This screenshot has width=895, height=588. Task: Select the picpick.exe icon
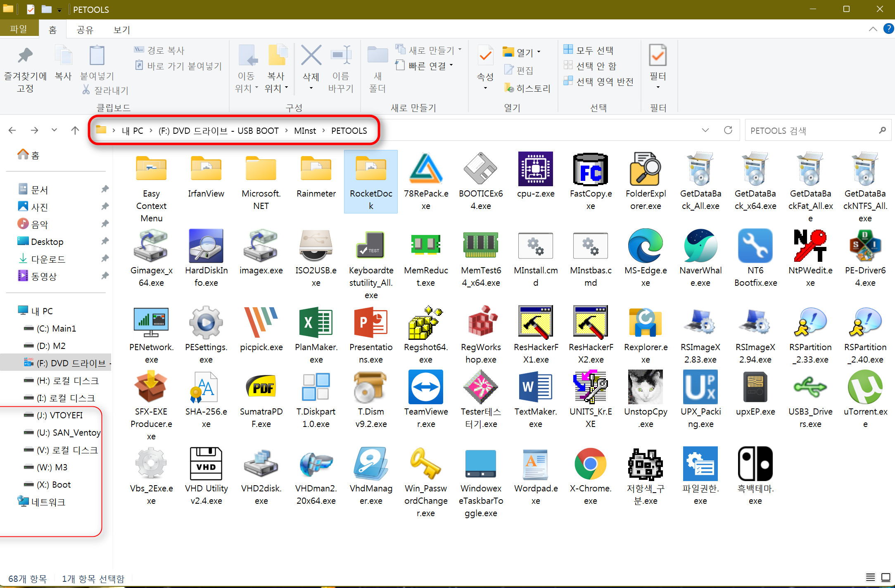261,323
